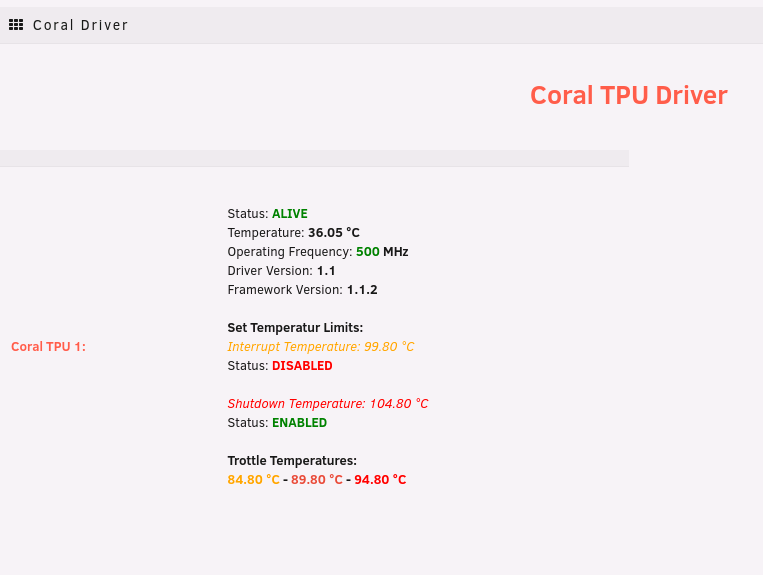Screen dimensions: 763x575
Task: Click Shutdown Temperature: 104.80 °C text
Action: [328, 403]
